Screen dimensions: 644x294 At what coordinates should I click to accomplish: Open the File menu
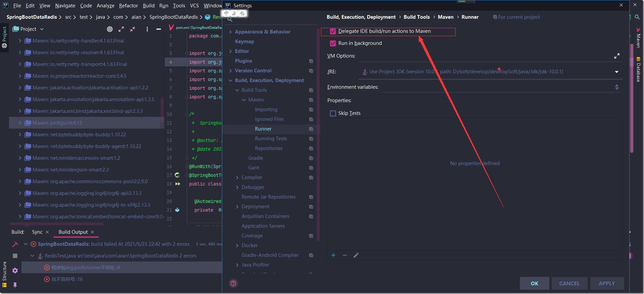[17, 5]
